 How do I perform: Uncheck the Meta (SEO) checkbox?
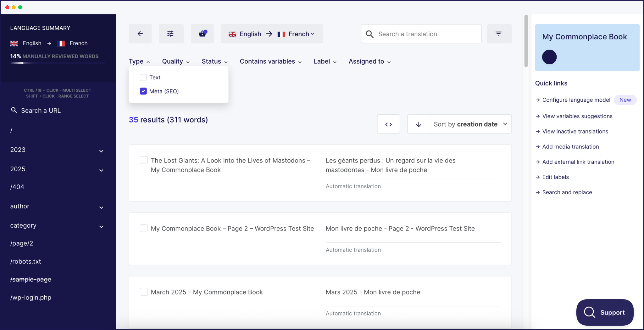pos(143,91)
